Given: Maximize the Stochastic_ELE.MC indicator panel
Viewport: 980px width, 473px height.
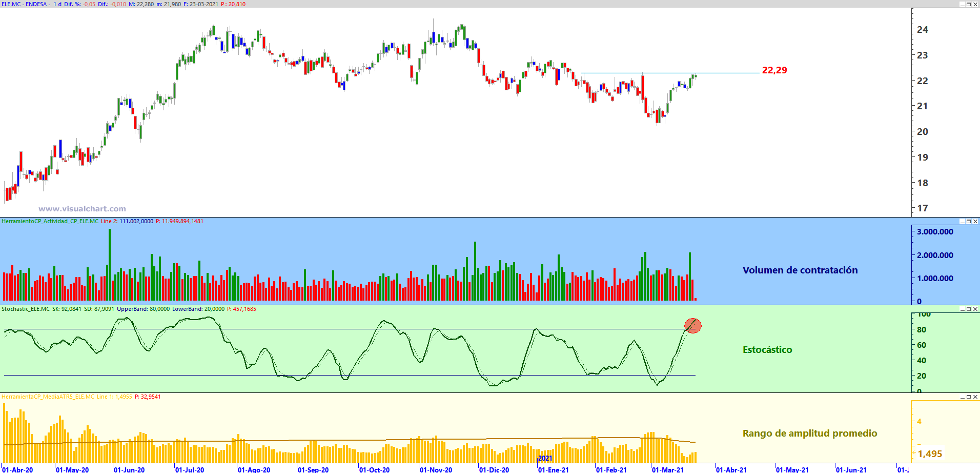Looking at the screenshot, I should (x=969, y=309).
